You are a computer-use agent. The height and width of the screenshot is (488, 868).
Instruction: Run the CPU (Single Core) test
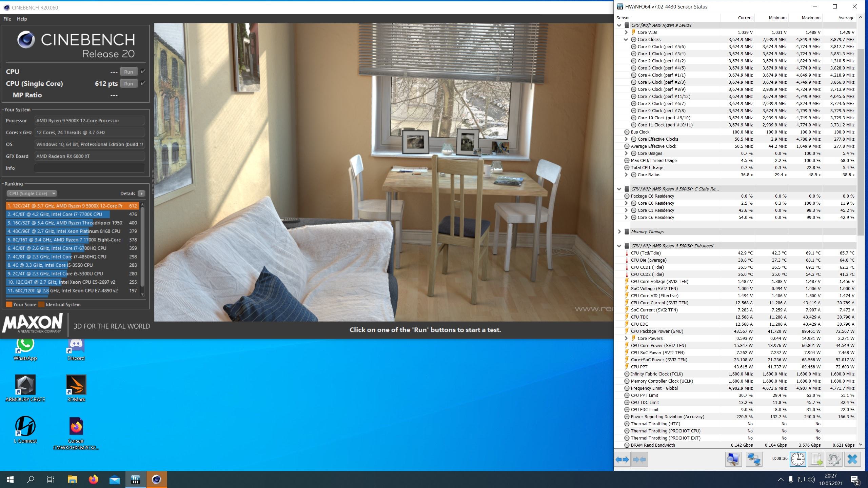coord(129,83)
